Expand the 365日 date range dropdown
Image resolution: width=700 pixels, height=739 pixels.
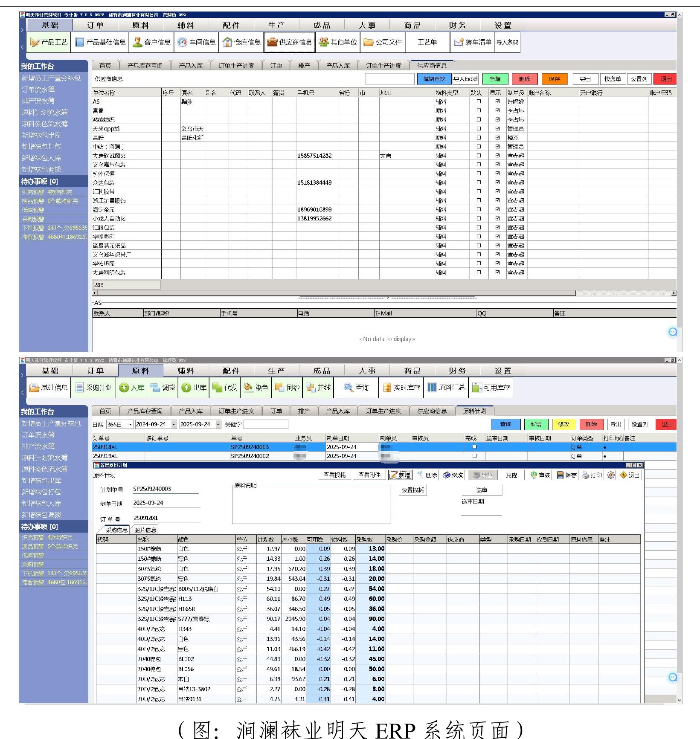pos(131,424)
